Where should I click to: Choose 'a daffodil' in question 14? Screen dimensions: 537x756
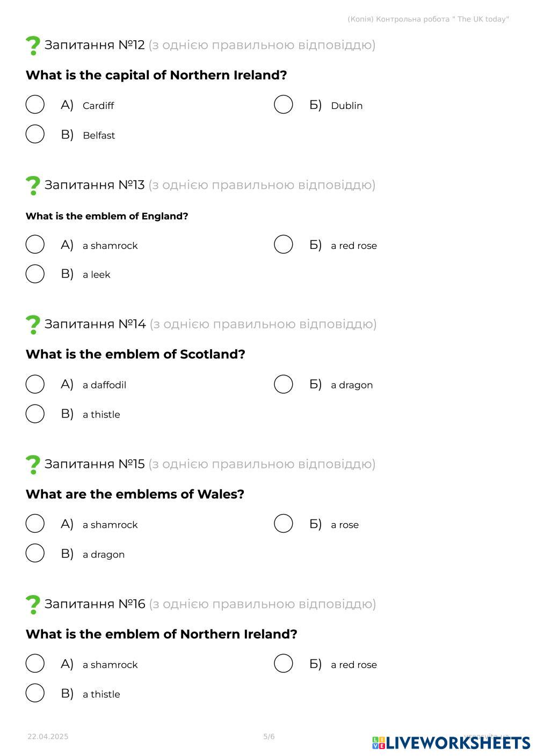(35, 384)
